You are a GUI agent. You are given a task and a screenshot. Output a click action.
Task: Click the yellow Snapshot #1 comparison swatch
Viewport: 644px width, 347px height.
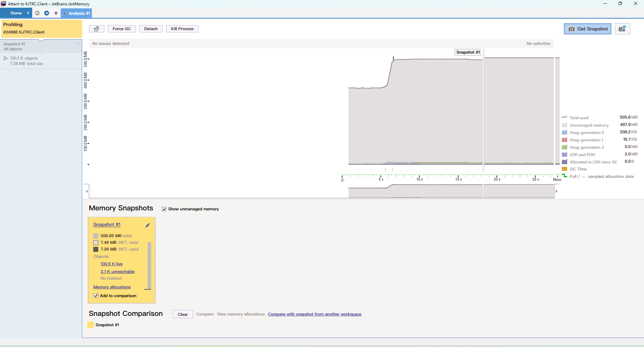91,325
